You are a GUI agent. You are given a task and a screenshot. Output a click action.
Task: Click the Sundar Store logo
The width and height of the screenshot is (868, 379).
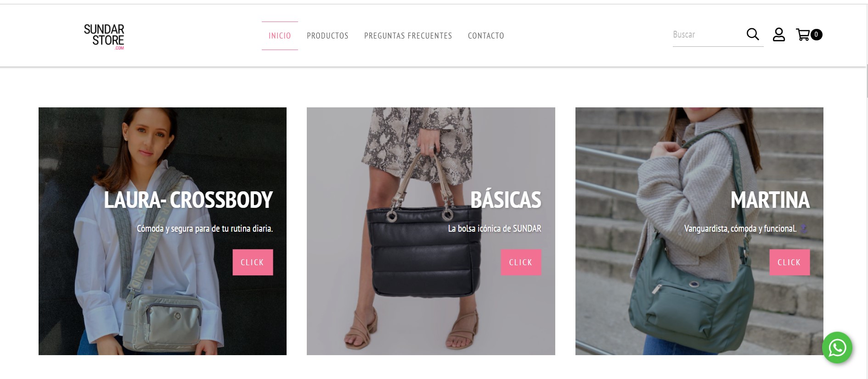pyautogui.click(x=104, y=37)
